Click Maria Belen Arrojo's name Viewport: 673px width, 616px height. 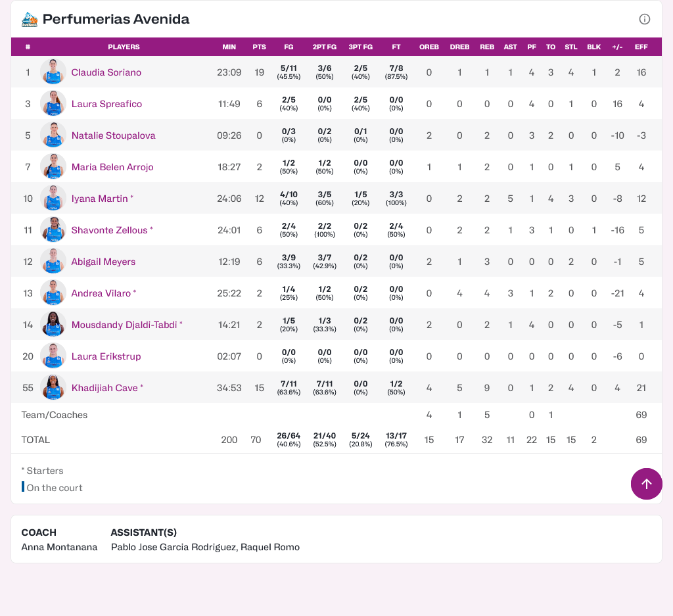point(112,167)
